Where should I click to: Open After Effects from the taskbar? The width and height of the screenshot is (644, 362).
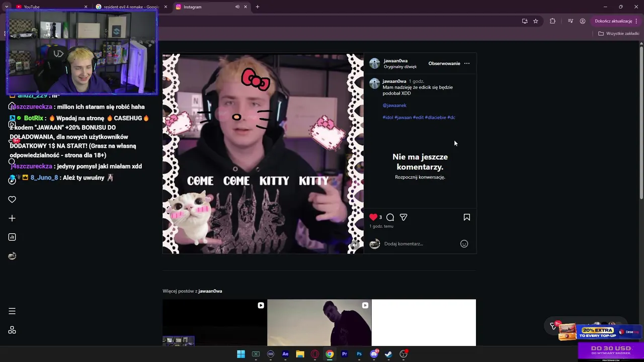[285, 354]
